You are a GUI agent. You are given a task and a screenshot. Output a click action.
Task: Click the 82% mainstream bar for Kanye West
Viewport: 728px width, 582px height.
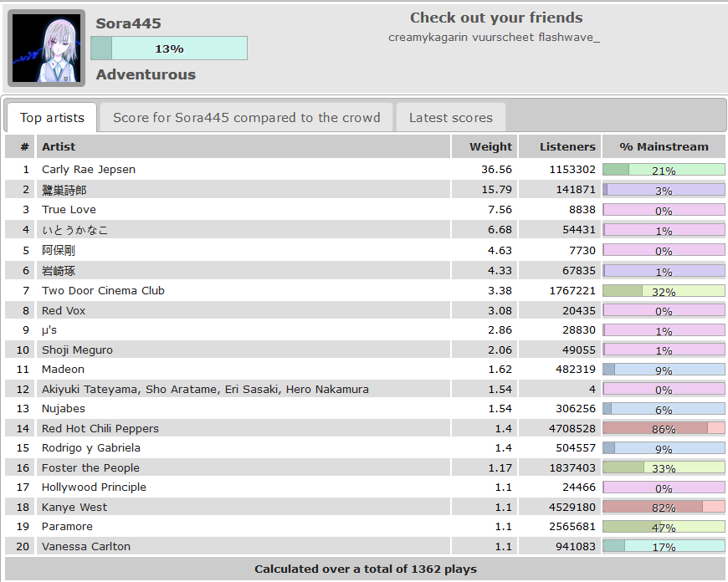[x=664, y=507]
